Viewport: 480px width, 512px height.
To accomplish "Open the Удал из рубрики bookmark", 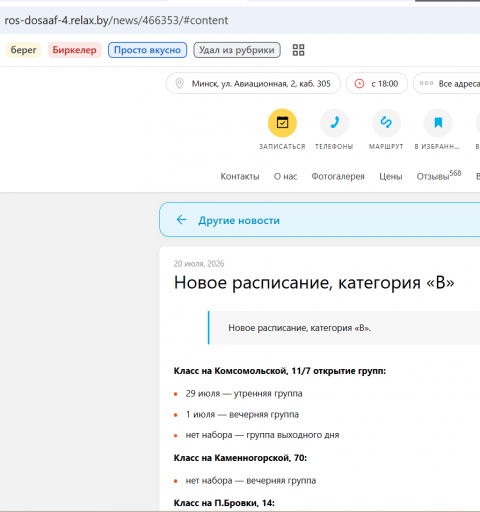I will pyautogui.click(x=237, y=50).
